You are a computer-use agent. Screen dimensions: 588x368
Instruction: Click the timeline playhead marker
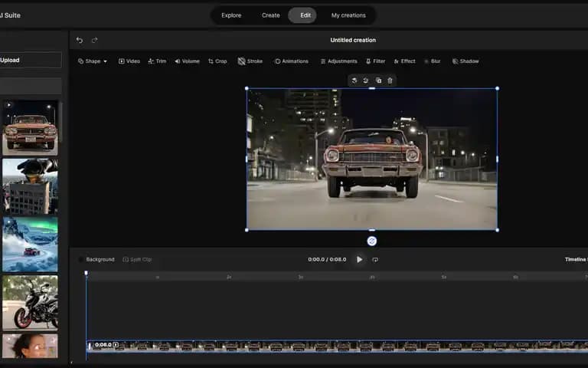(x=87, y=274)
